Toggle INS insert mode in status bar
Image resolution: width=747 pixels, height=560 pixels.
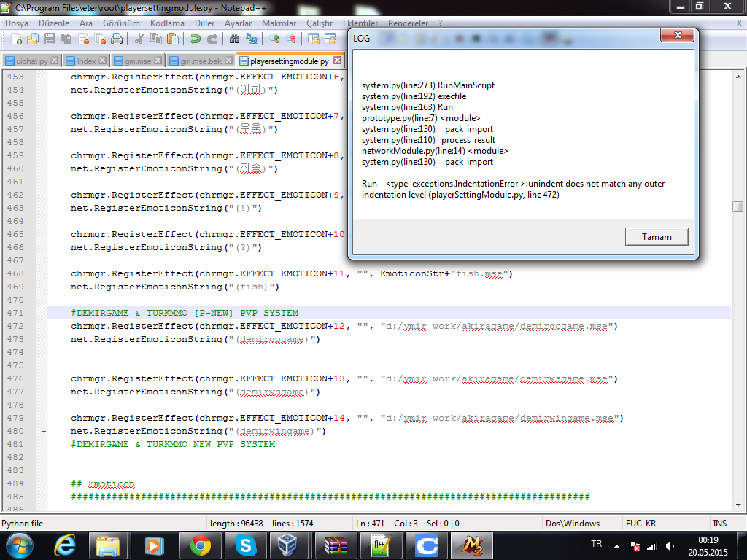719,524
